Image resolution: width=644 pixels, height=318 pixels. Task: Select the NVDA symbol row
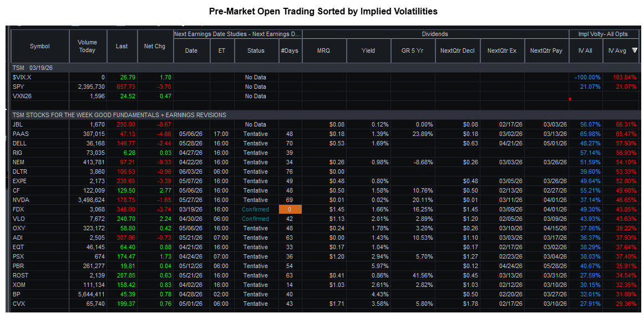[20, 200]
